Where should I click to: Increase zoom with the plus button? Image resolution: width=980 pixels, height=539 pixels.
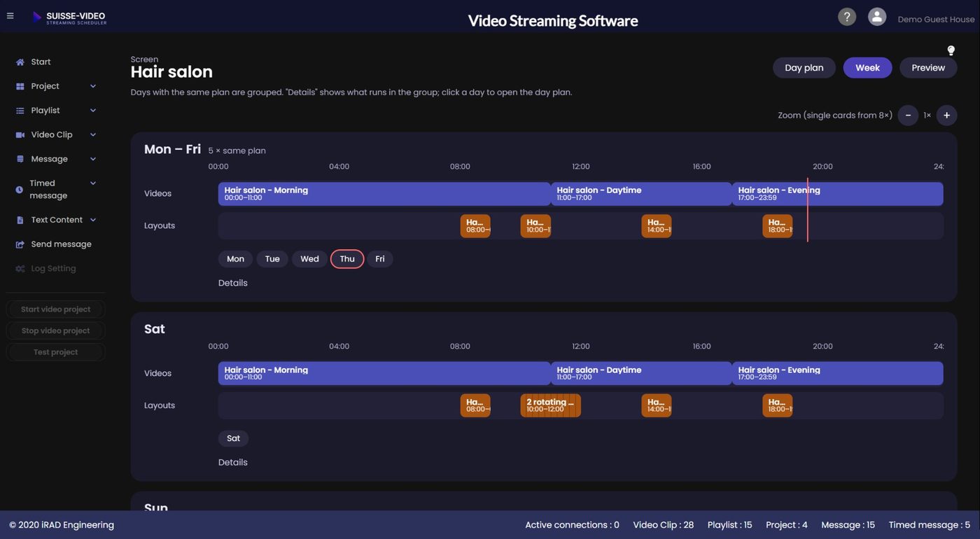[946, 115]
